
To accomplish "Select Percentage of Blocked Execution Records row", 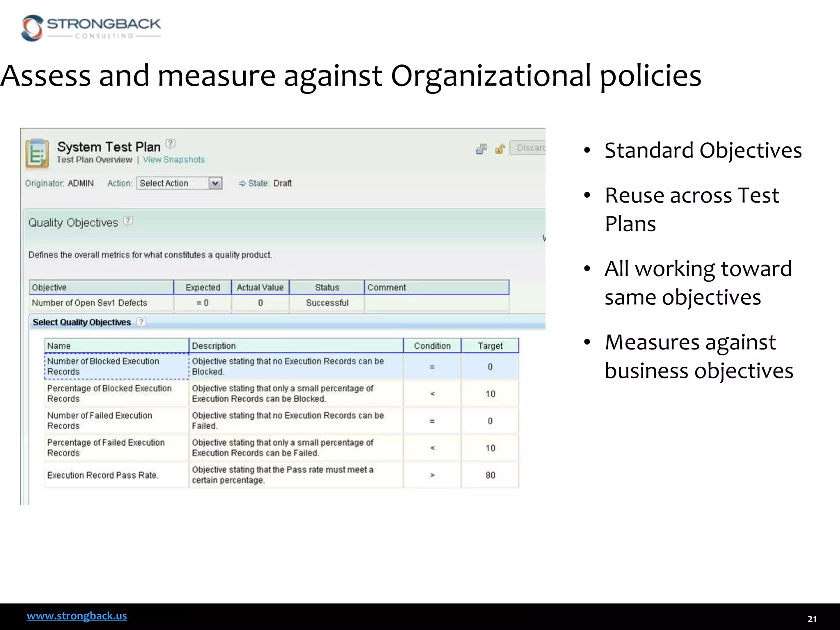I will pyautogui.click(x=282, y=393).
